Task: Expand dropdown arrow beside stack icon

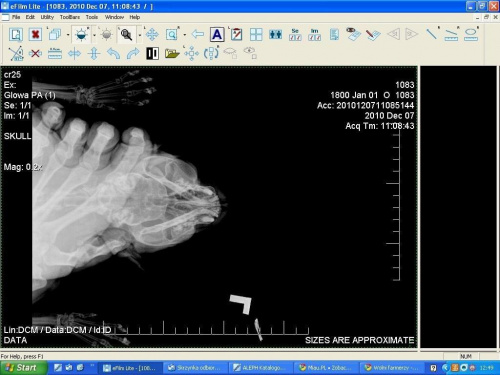Action: pyautogui.click(x=68, y=35)
